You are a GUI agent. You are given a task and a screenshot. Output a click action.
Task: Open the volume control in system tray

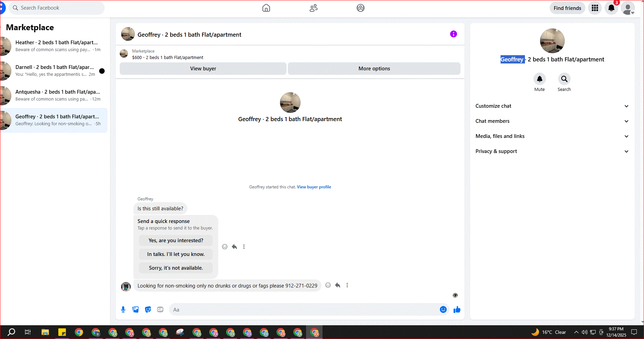(585, 332)
